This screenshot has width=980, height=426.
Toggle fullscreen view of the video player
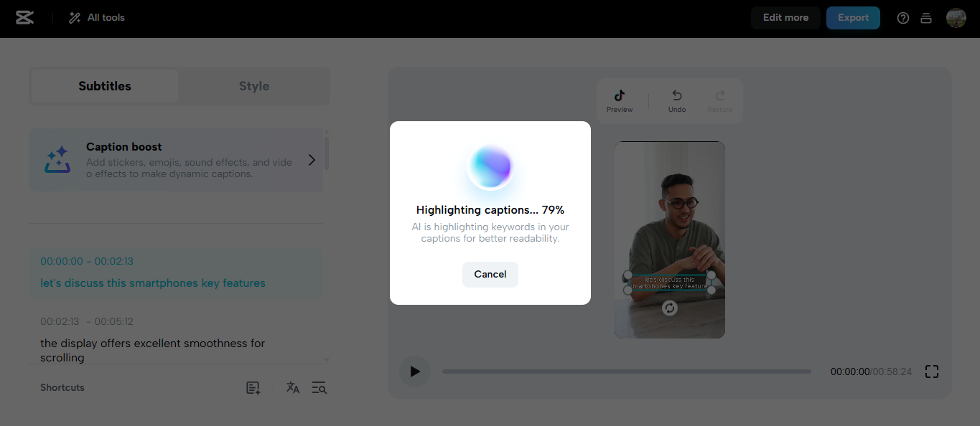click(931, 371)
